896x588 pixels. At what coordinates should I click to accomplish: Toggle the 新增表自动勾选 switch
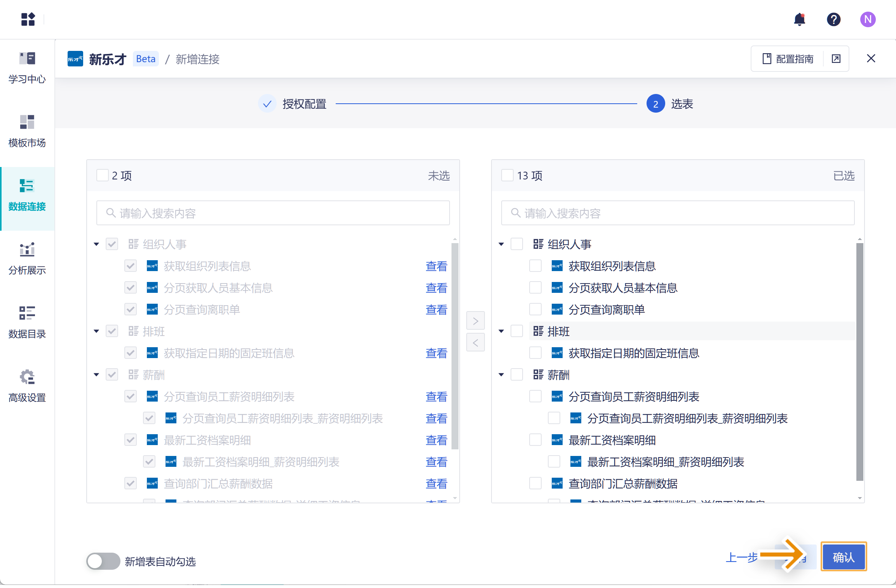(x=103, y=561)
